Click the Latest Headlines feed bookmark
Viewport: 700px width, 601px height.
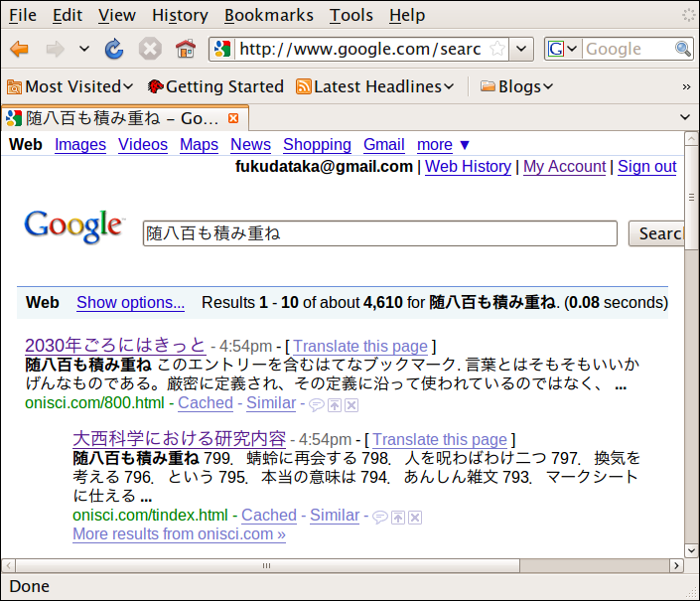pyautogui.click(x=375, y=86)
